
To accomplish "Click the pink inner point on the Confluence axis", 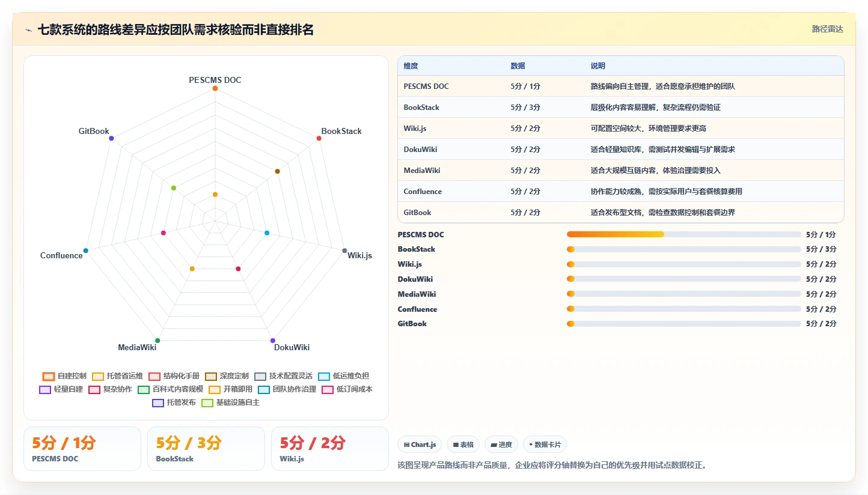I will pos(164,232).
